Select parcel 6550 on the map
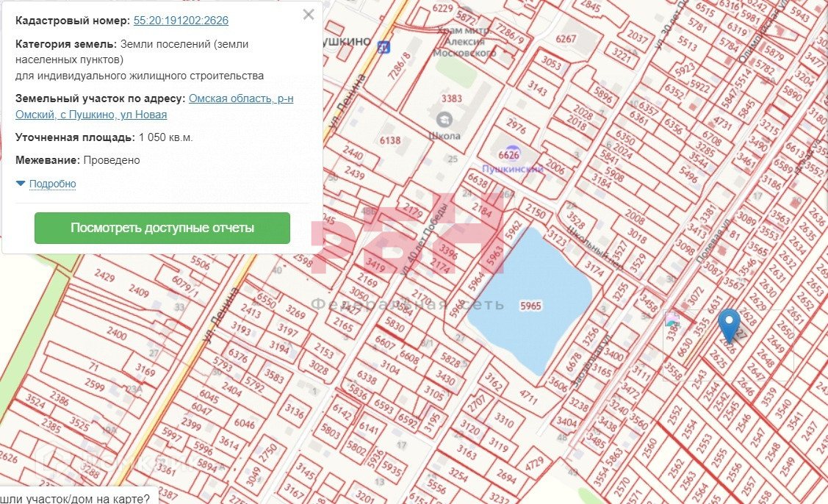This screenshot has width=828, height=504. point(267,300)
